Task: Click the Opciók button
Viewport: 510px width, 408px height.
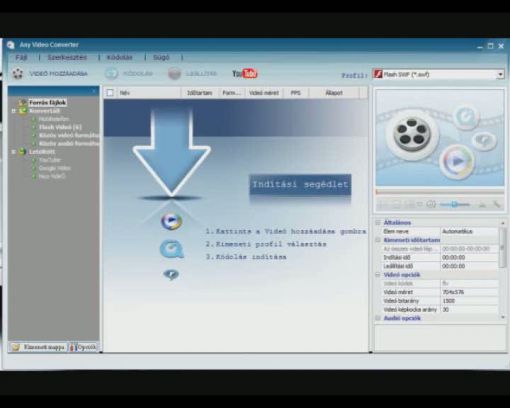Action: [x=83, y=347]
